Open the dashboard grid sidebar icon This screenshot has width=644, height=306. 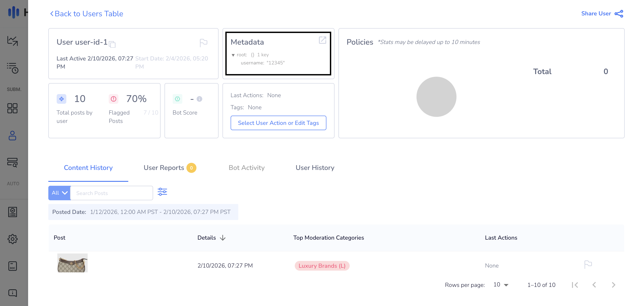pos(13,108)
